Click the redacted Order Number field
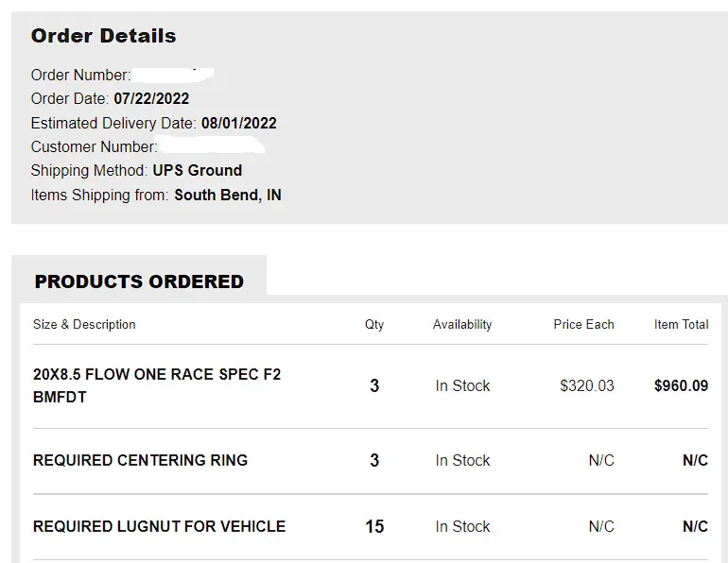 pos(173,75)
